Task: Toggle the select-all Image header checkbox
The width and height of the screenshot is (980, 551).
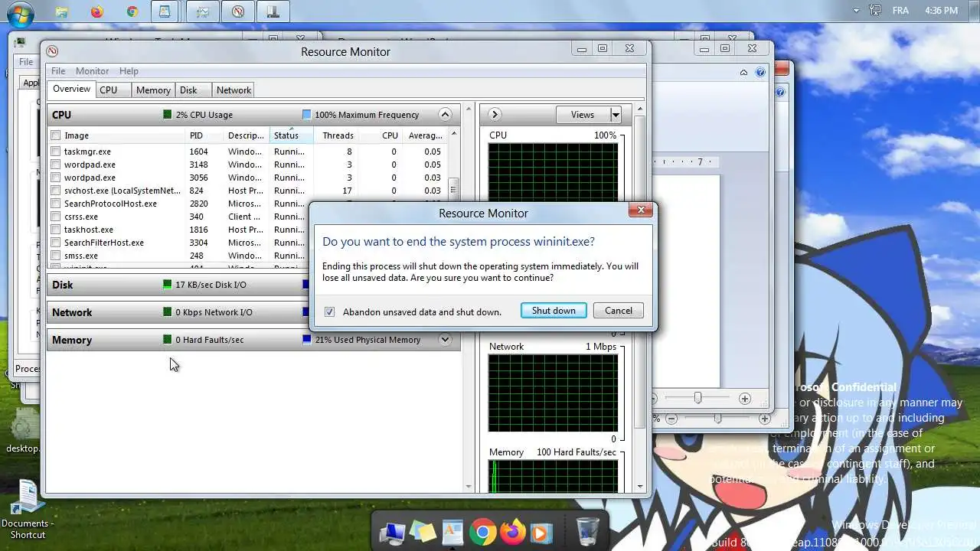Action: point(56,135)
